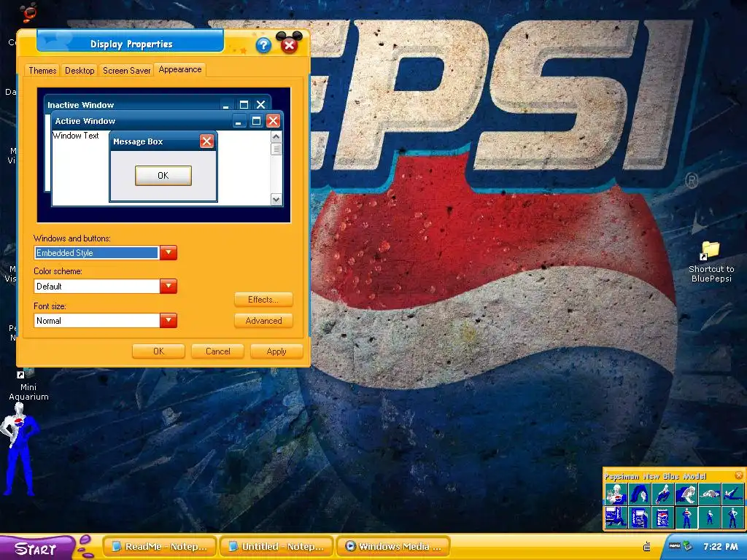Choose the Pepsiman hand-on-hip side pose
This screenshot has width=747, height=560.
tap(732, 517)
